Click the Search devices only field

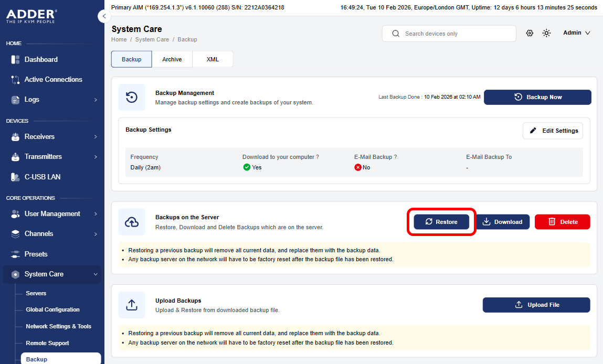point(449,34)
